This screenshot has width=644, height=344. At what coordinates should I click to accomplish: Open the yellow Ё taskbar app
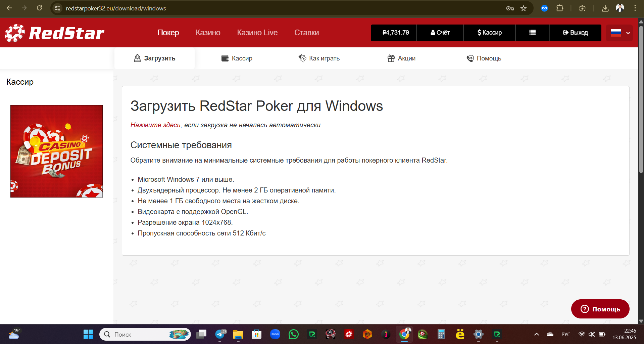coord(460,334)
